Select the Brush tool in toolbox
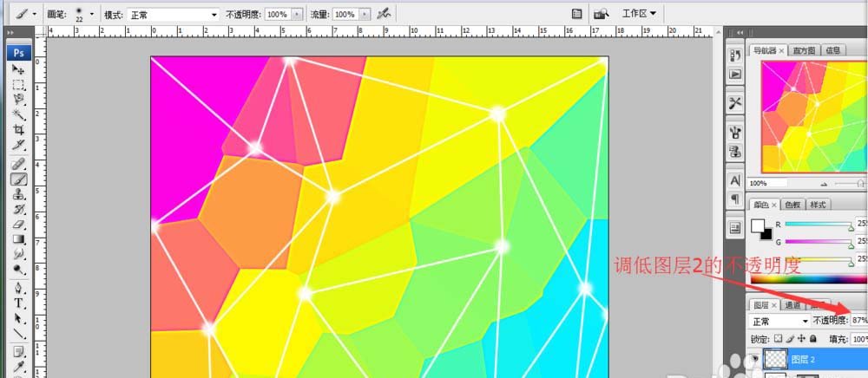The height and width of the screenshot is (378, 868). pyautogui.click(x=17, y=179)
